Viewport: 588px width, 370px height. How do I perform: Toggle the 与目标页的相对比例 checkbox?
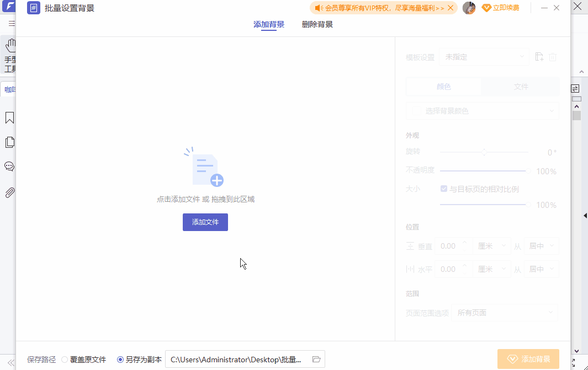[443, 189]
